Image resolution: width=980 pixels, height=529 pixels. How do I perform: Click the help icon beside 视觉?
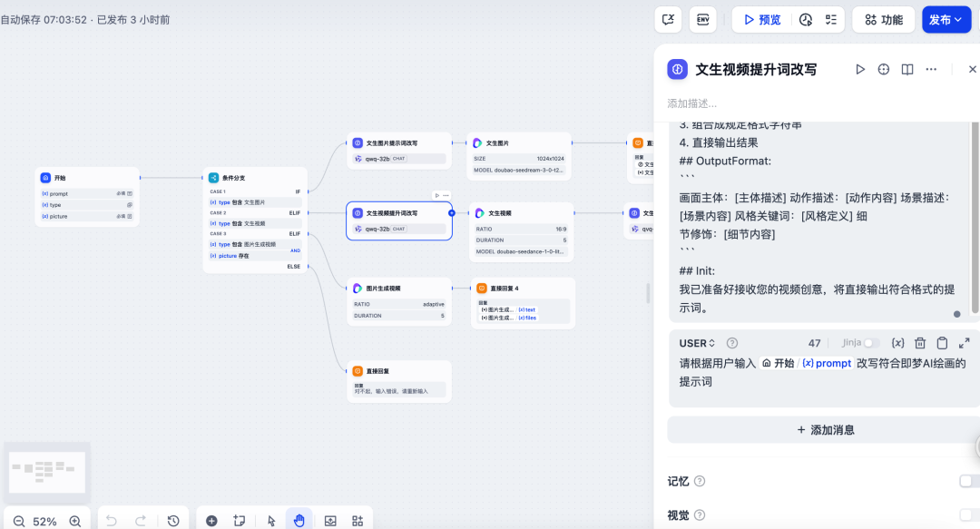coord(700,515)
